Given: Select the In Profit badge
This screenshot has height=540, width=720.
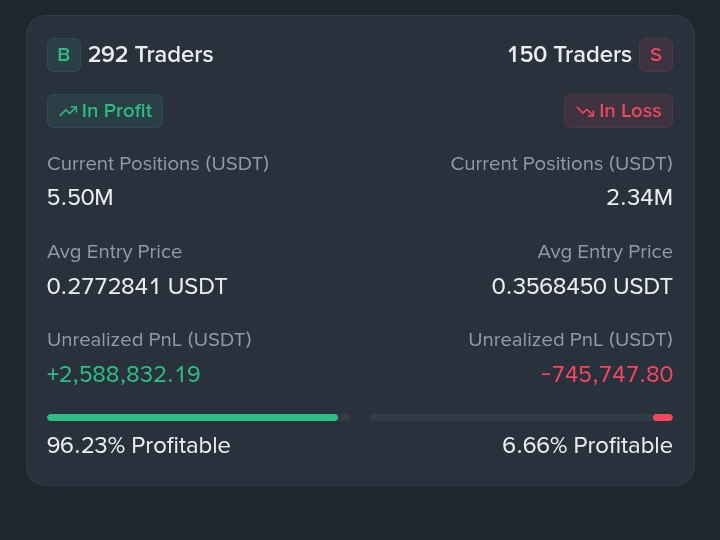Looking at the screenshot, I should tap(105, 111).
